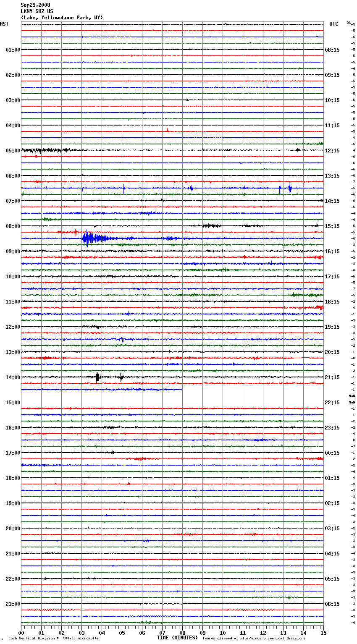The image size is (357, 644).
Task: Select the 08:00 MST time label
Action: click(x=13, y=226)
